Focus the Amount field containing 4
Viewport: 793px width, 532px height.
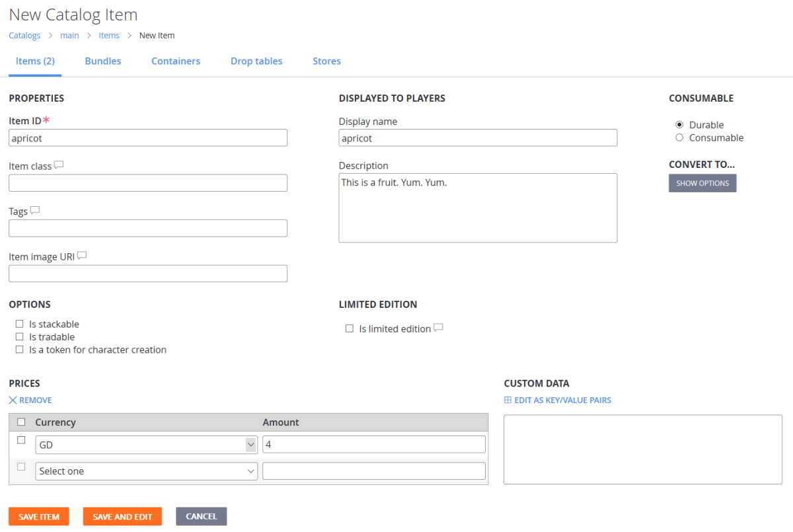374,445
